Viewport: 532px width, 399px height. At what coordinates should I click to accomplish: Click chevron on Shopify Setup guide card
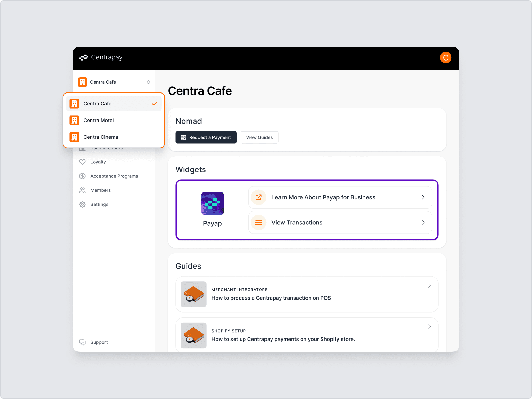[430, 327]
